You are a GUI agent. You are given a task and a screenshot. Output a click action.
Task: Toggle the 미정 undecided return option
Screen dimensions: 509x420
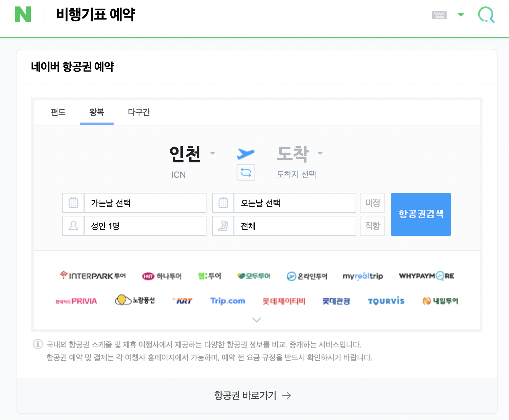click(x=372, y=203)
